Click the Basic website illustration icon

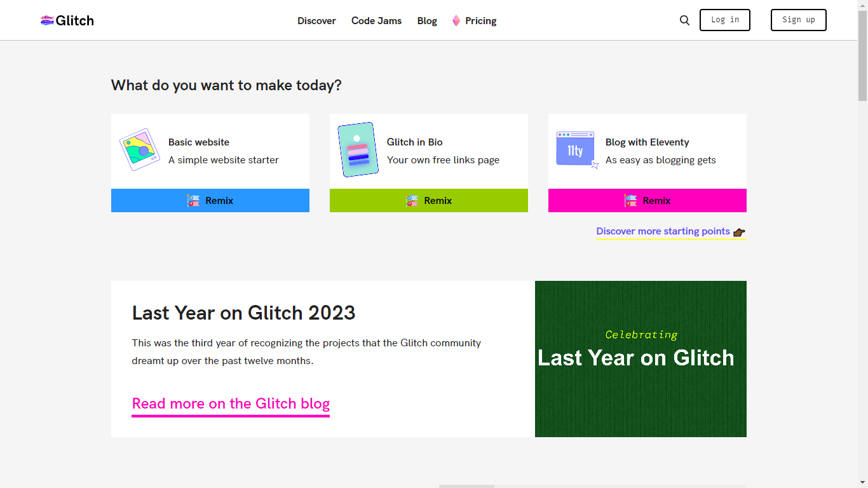pyautogui.click(x=140, y=150)
